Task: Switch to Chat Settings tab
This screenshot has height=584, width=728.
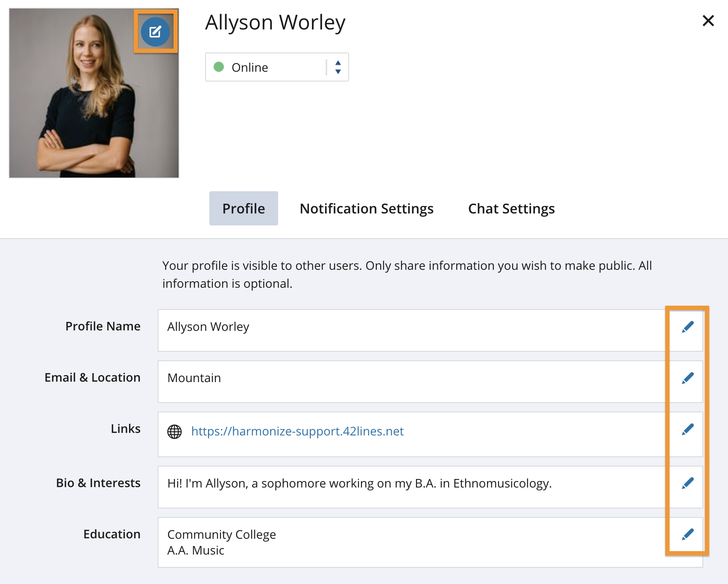Action: point(511,208)
